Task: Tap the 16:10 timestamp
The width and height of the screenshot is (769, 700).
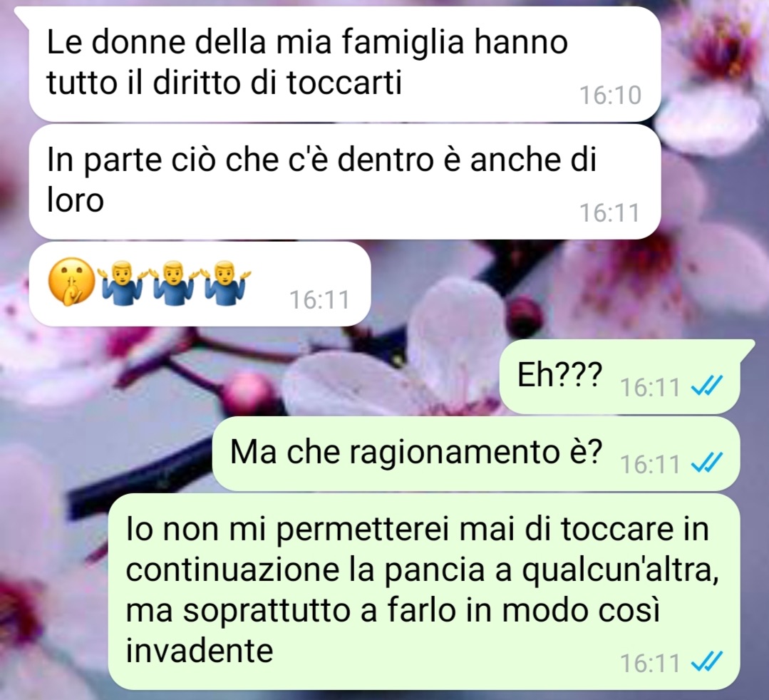Action: 610,96
